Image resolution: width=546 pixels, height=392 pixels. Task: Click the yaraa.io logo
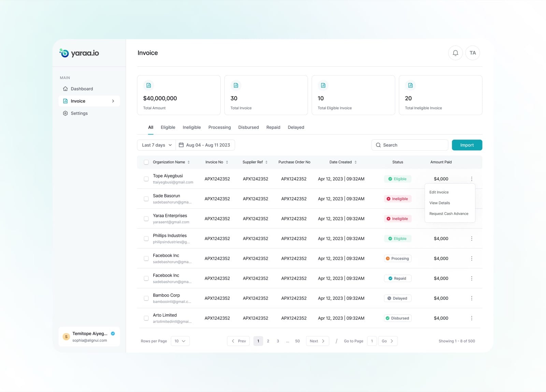79,53
